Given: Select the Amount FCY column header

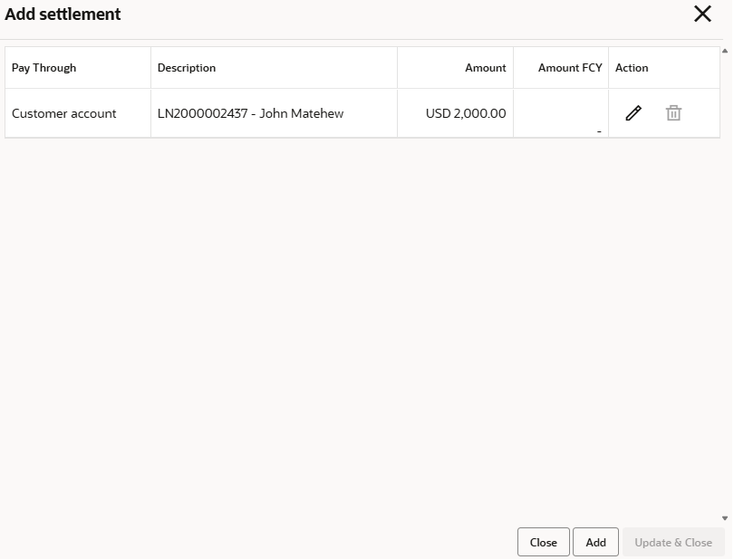Looking at the screenshot, I should (x=562, y=68).
